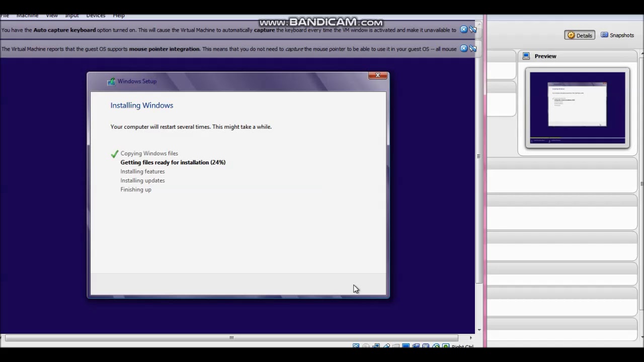The width and height of the screenshot is (644, 362).
Task: Dismiss the Auto capture keyboard notification
Action: pyautogui.click(x=464, y=30)
